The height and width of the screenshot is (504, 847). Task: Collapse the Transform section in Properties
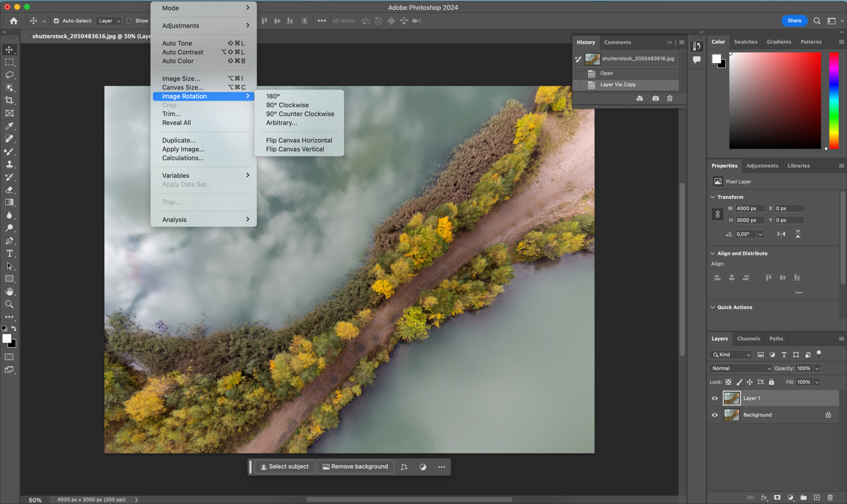(713, 197)
